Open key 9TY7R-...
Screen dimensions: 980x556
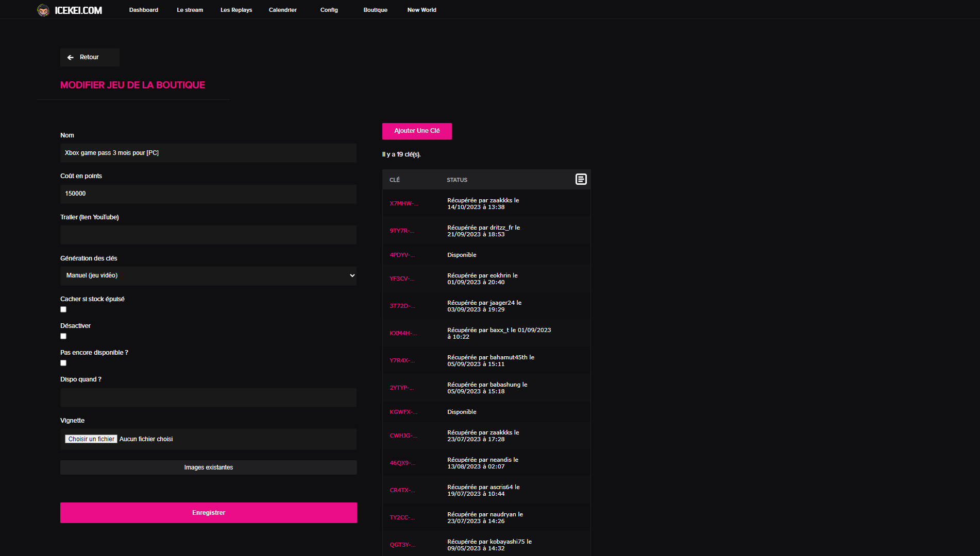(402, 231)
